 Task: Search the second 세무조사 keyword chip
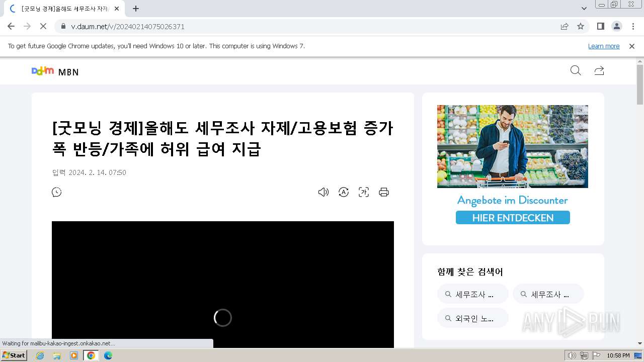[548, 294]
